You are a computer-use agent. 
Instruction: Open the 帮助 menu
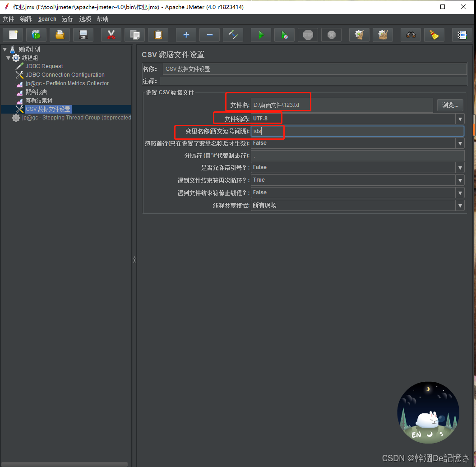point(102,19)
